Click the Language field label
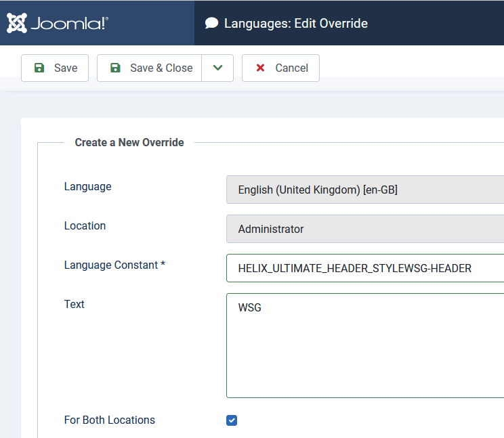This screenshot has height=438, width=504. pos(87,186)
